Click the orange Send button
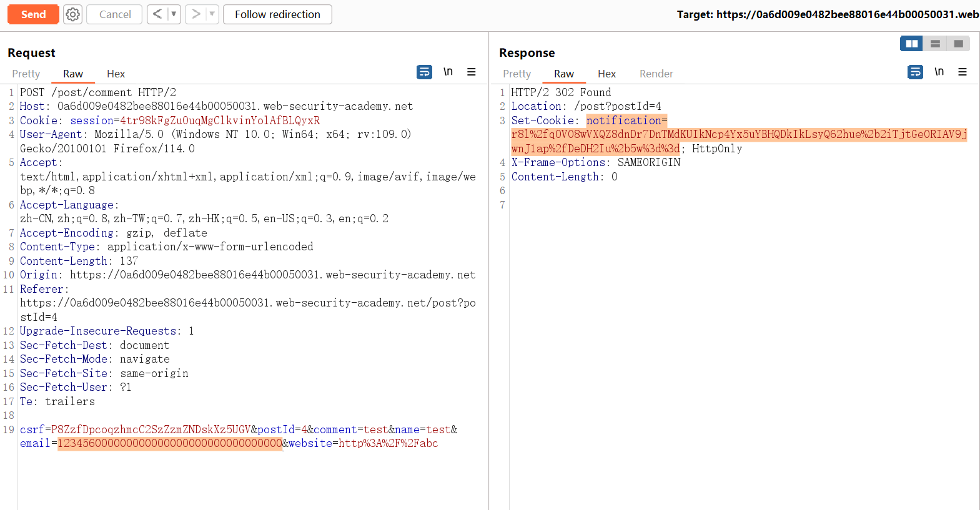 (33, 14)
